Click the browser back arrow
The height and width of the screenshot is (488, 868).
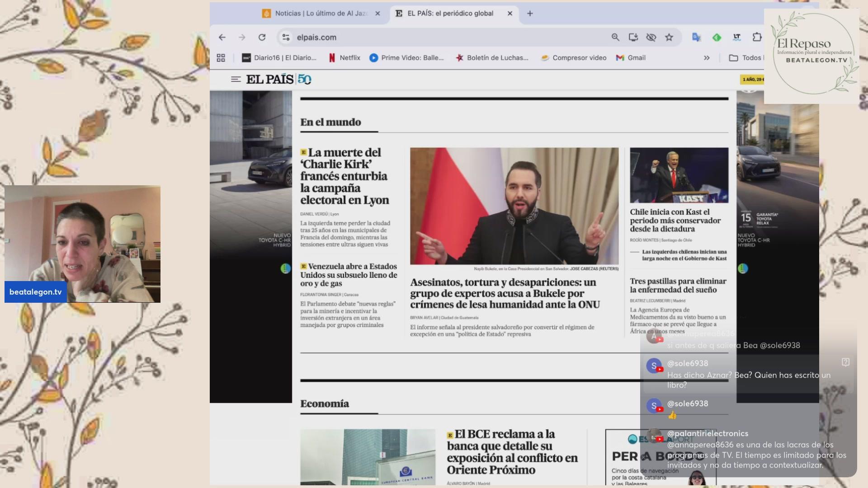click(222, 38)
